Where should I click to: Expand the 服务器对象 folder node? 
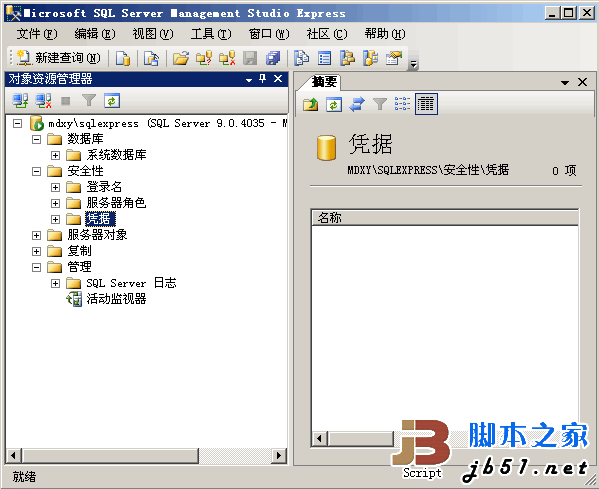coord(36,235)
